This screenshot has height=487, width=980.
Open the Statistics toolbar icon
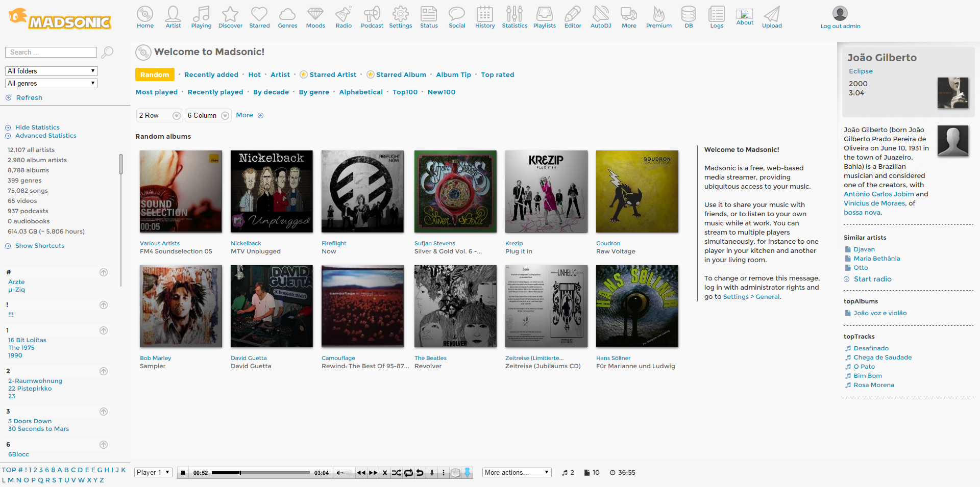[514, 17]
